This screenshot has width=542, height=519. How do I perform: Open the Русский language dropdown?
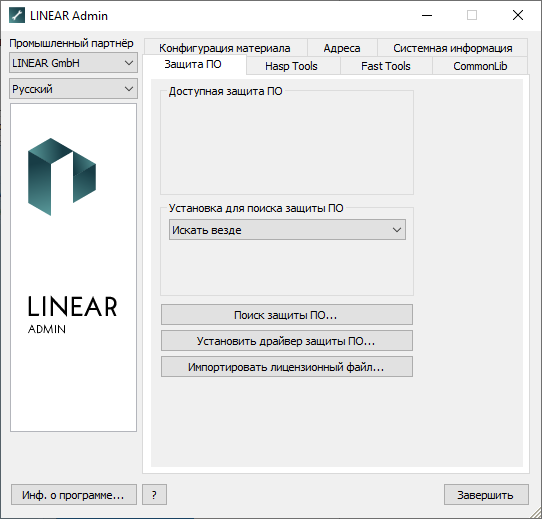click(73, 89)
